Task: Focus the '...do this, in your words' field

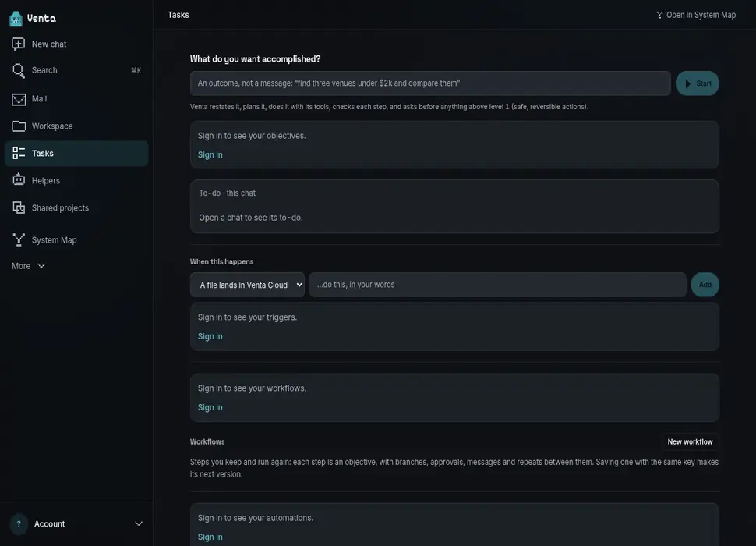Action: pos(497,285)
